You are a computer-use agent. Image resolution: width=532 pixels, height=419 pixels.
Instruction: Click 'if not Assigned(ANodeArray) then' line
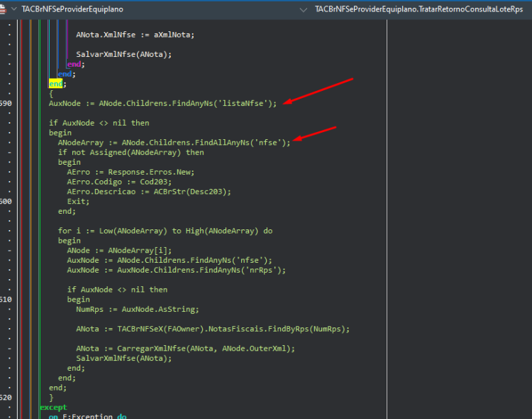click(x=131, y=152)
